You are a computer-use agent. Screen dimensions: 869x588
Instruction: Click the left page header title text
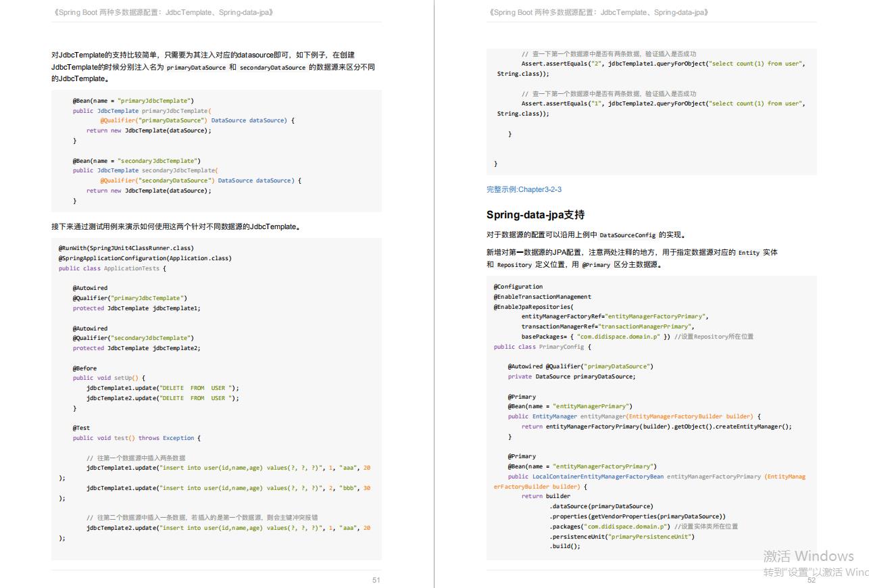[163, 12]
